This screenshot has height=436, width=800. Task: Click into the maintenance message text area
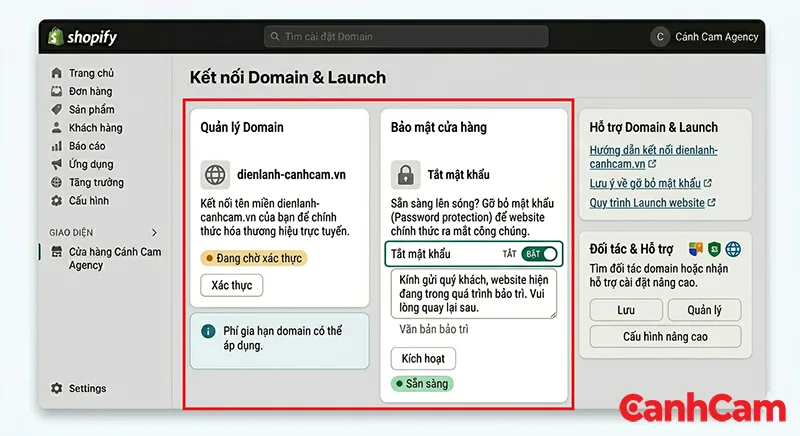click(474, 294)
